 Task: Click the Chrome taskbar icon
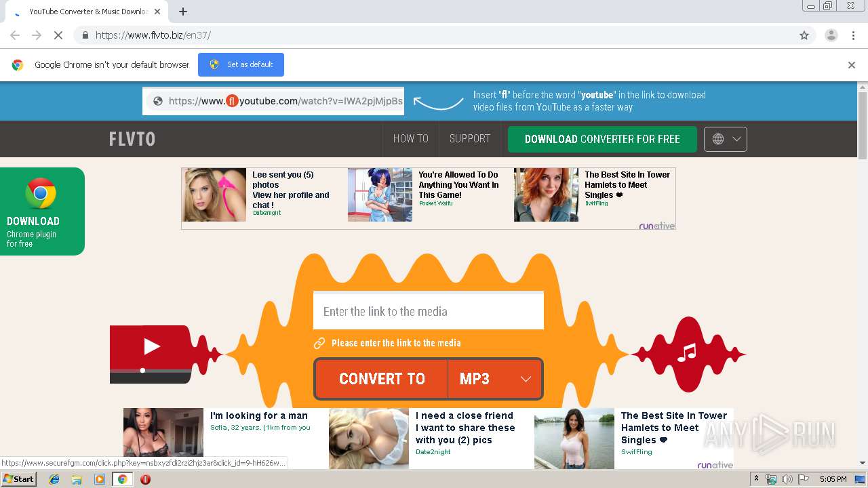(x=123, y=479)
